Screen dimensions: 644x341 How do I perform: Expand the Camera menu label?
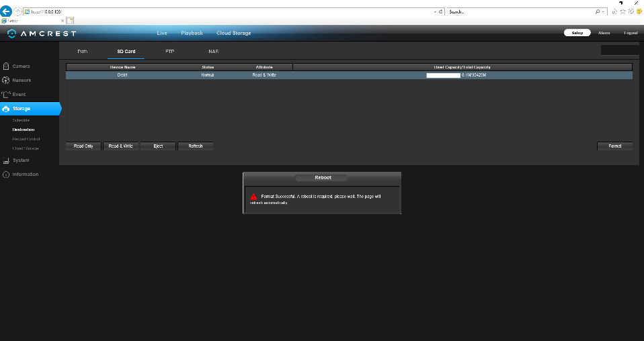tap(21, 66)
